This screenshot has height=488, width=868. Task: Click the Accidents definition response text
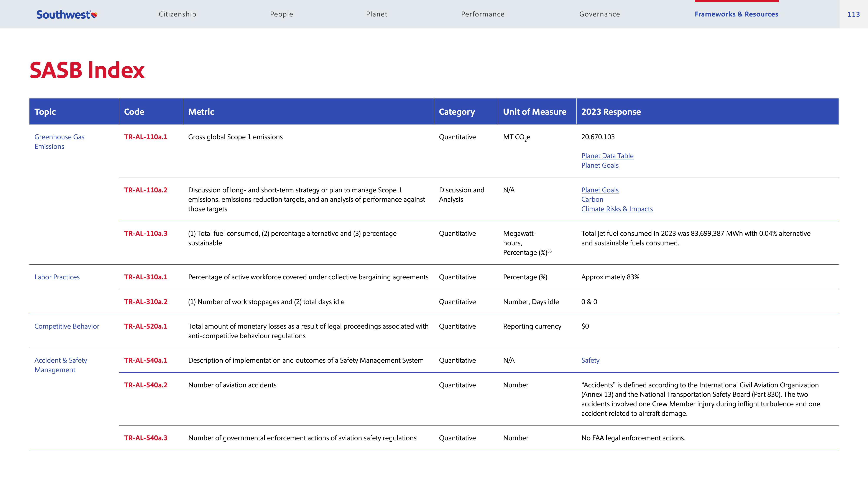(700, 399)
